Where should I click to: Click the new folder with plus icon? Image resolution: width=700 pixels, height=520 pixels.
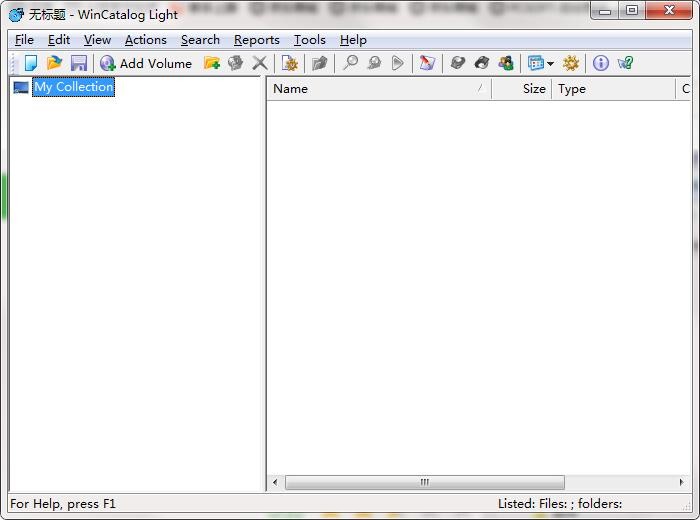coord(212,63)
